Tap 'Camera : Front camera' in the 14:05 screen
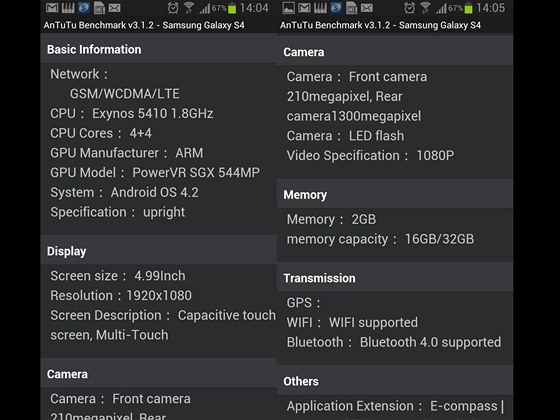This screenshot has height=420, width=560. (357, 77)
